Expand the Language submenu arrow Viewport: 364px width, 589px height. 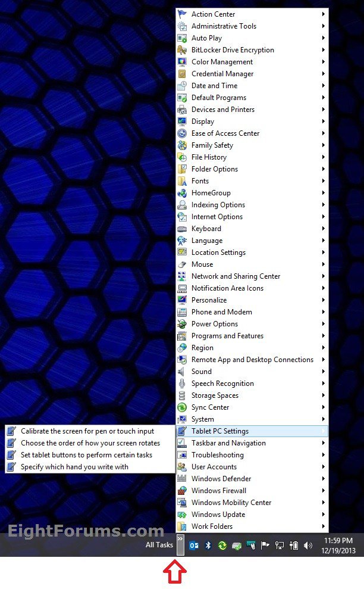[x=323, y=241]
